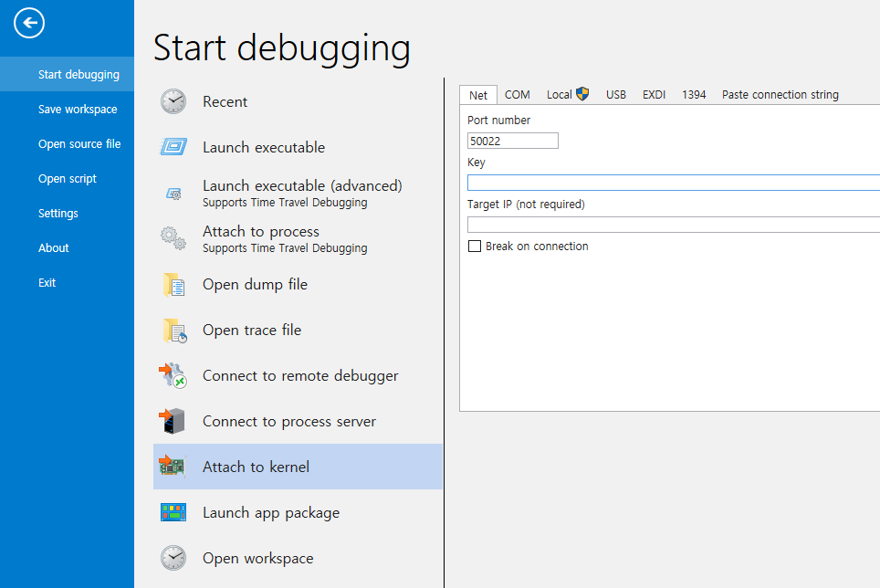Click the Port number input field

pos(513,141)
